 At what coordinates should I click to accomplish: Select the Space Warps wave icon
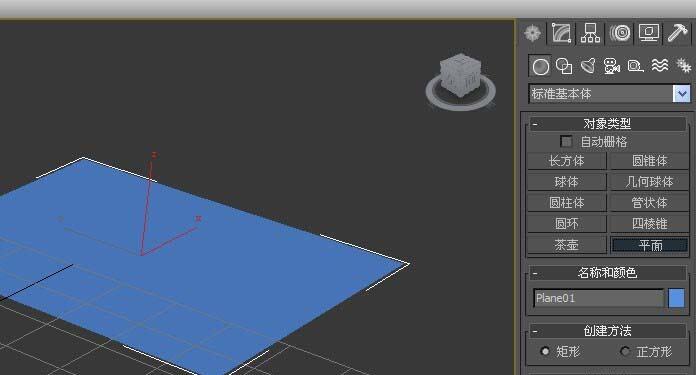(660, 66)
